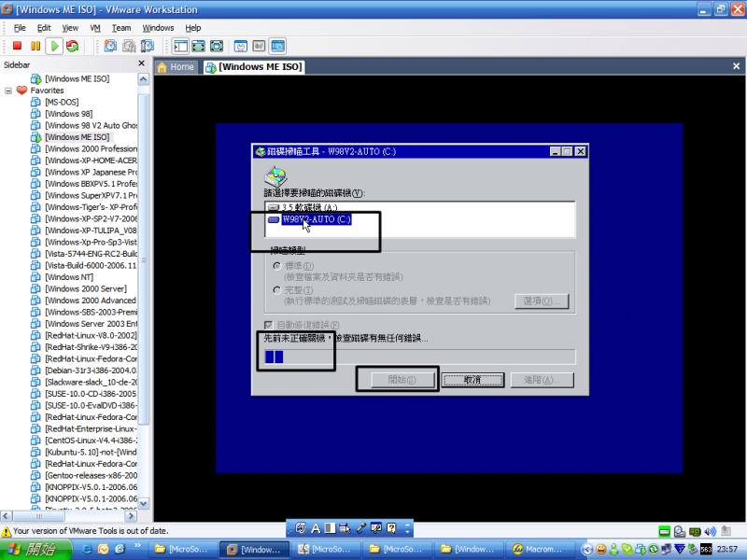Close the [Windows ME ISO] tab pane
The width and height of the screenshot is (747, 560).
736,66
